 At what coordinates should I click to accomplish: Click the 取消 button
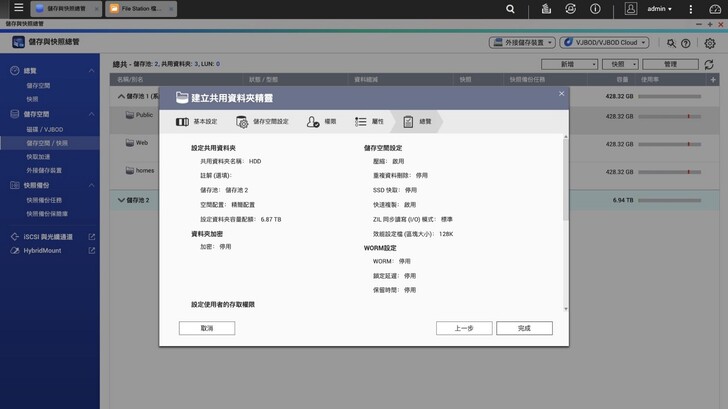207,328
